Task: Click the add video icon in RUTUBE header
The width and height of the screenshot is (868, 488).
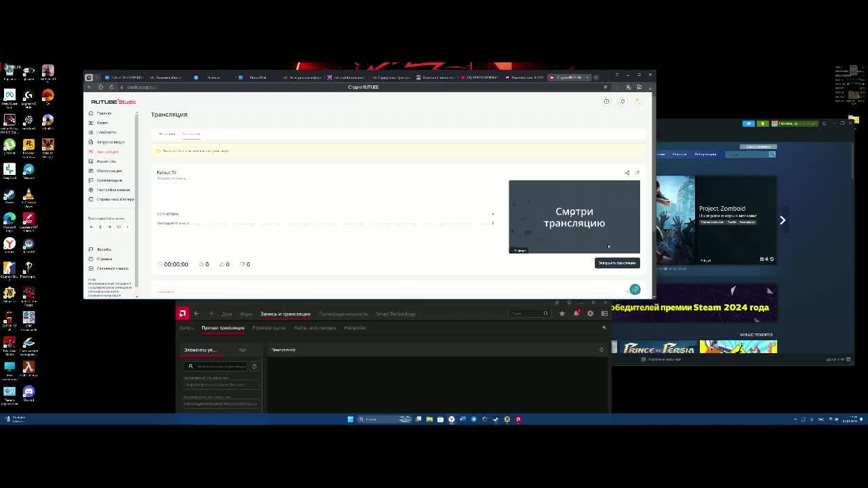Action: pos(606,102)
